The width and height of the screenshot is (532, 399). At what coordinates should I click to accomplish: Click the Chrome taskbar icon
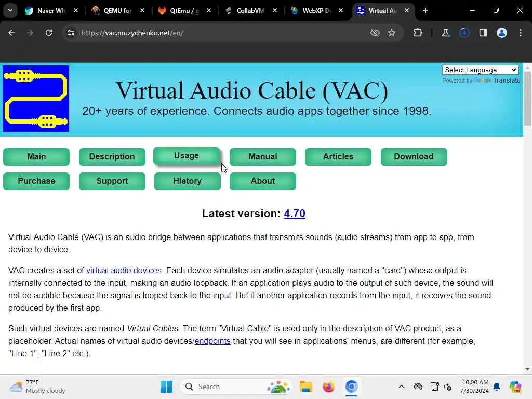[352, 387]
